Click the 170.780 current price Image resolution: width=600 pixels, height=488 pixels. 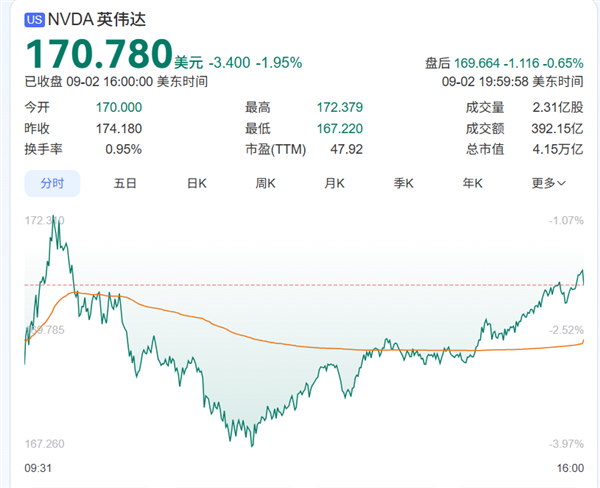point(97,54)
